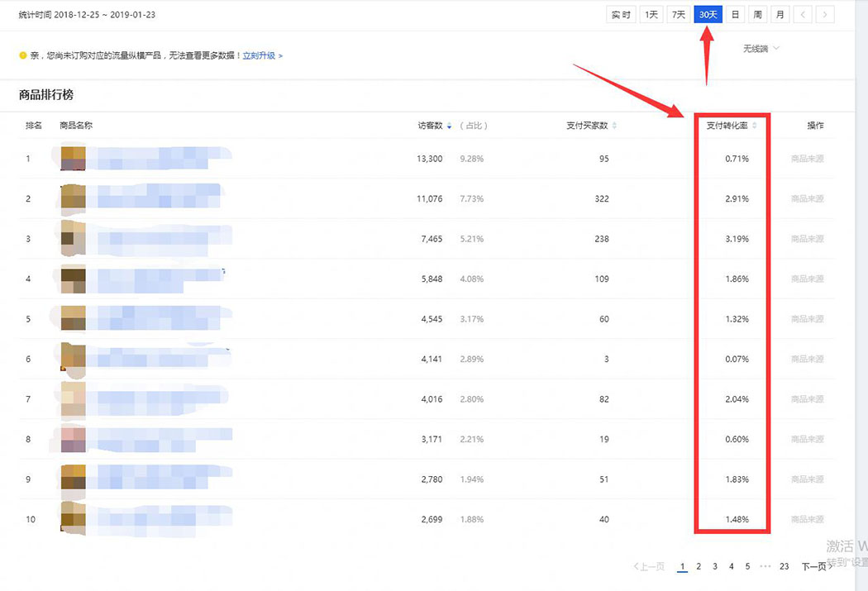Click rank 2 product thumbnail

click(73, 198)
